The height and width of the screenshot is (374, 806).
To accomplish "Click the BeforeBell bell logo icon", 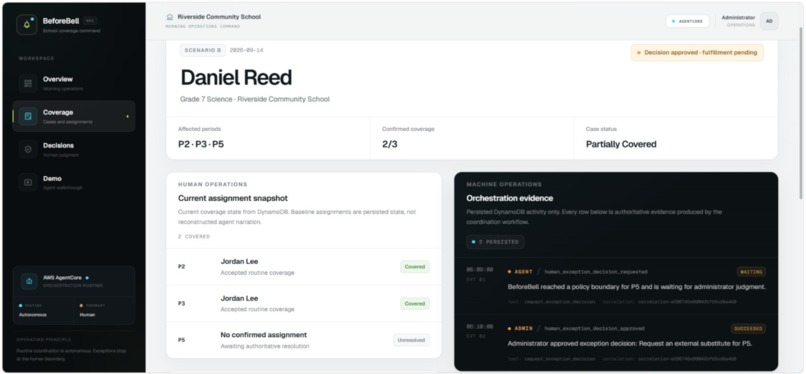I will point(27,25).
